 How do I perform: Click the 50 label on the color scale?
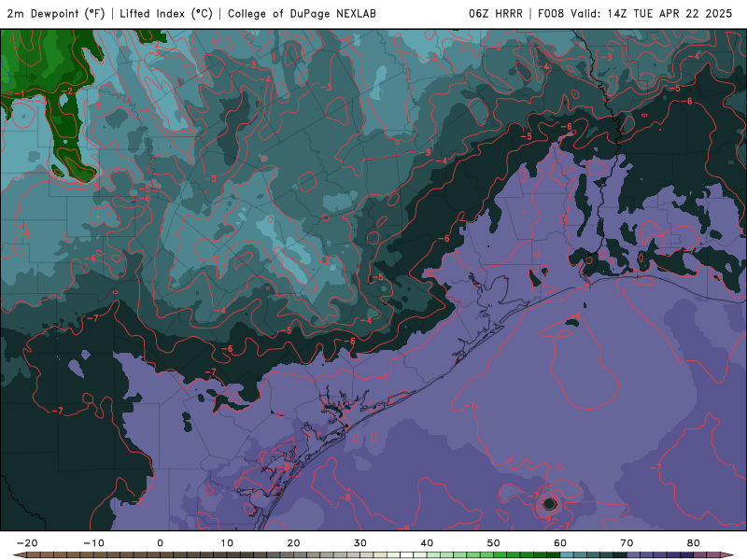coord(494,543)
